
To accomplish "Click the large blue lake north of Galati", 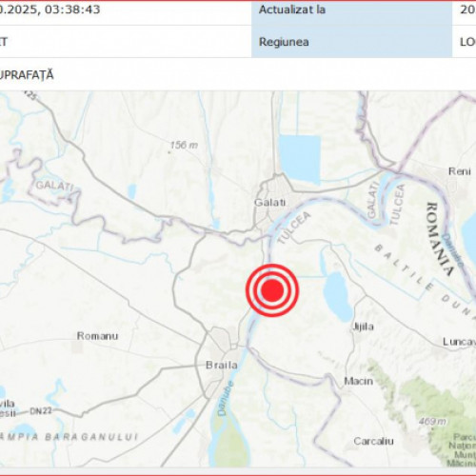I will pyautogui.click(x=300, y=160).
